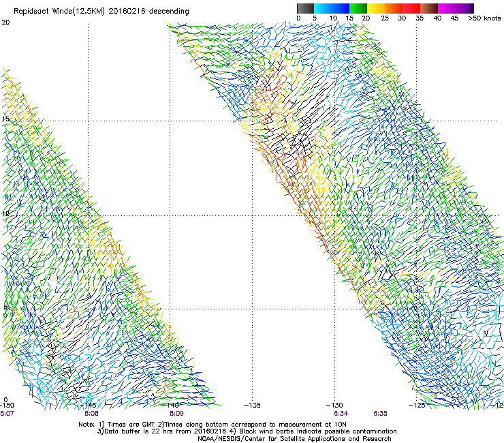Click the latitude label '10' on the left axis
Image resolution: width=504 pixels, height=443 pixels.
click(5, 213)
